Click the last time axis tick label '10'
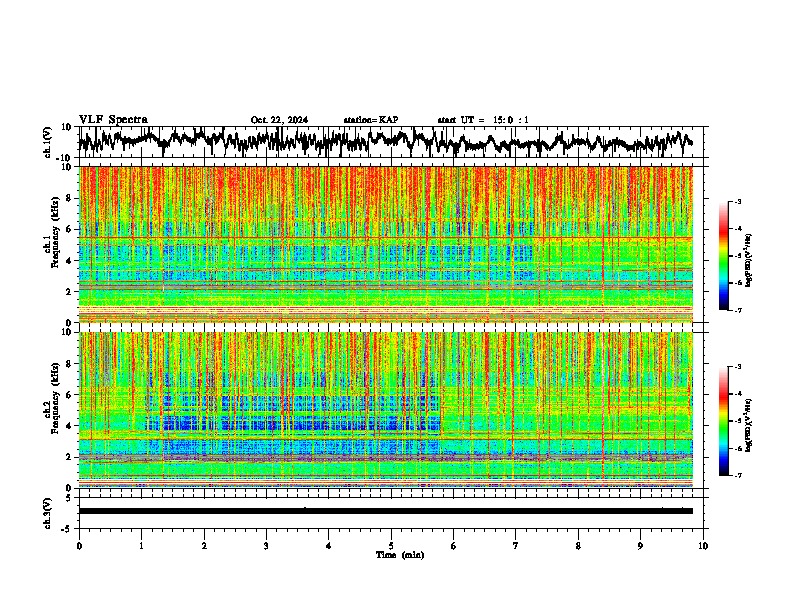This screenshot has width=792, height=612. click(x=703, y=546)
